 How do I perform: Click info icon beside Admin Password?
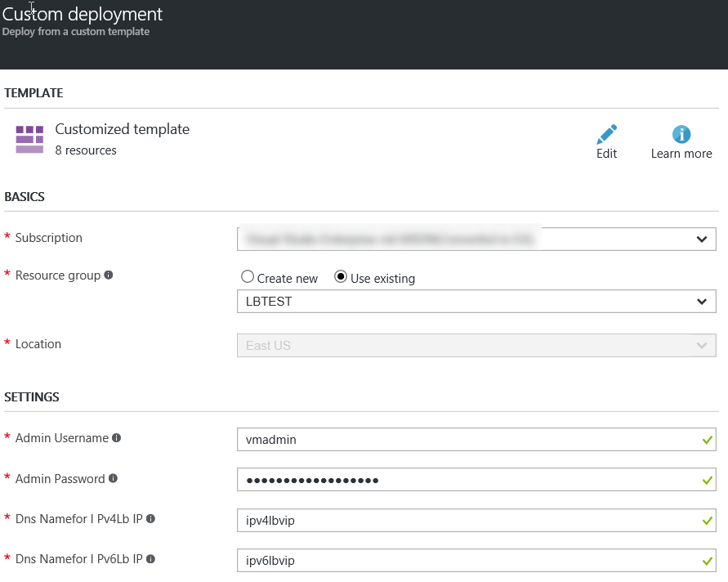(113, 478)
